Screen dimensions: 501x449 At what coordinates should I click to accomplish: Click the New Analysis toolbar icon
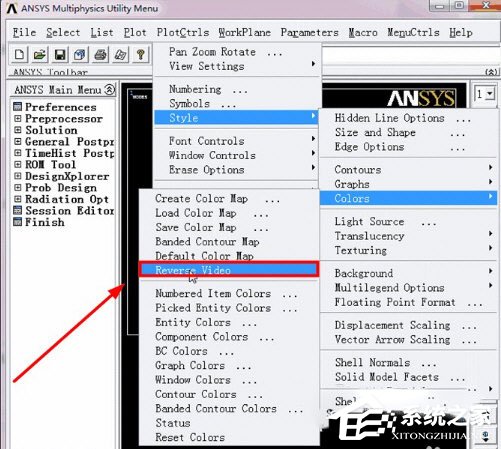(x=19, y=54)
